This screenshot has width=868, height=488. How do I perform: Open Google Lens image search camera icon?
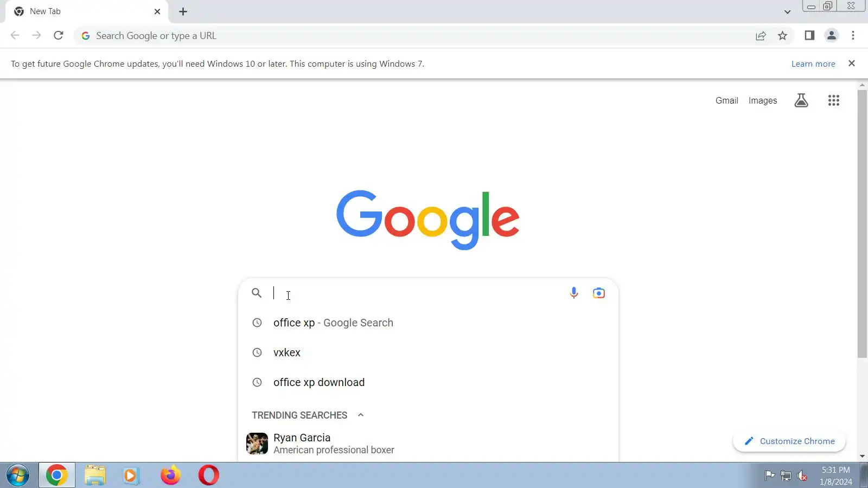click(x=599, y=293)
